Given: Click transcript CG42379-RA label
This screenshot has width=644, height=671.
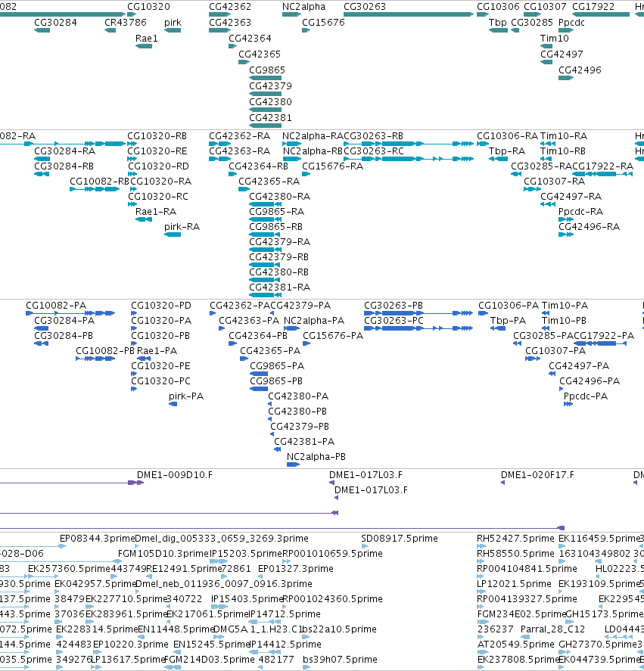Looking at the screenshot, I should click(279, 242).
